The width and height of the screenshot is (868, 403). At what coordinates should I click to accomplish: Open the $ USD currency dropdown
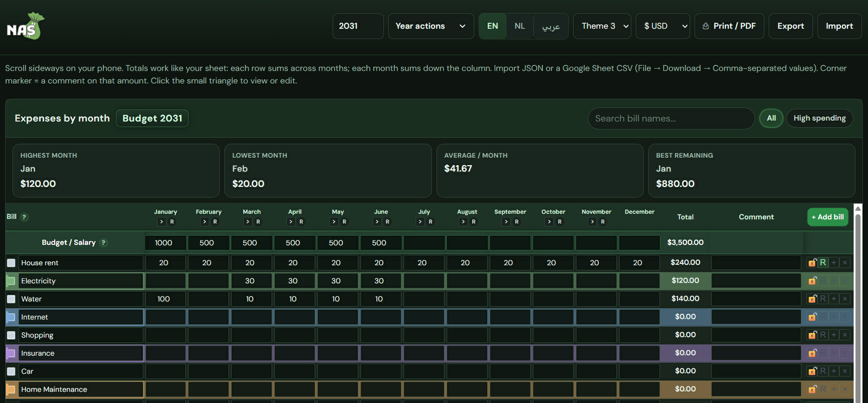663,26
